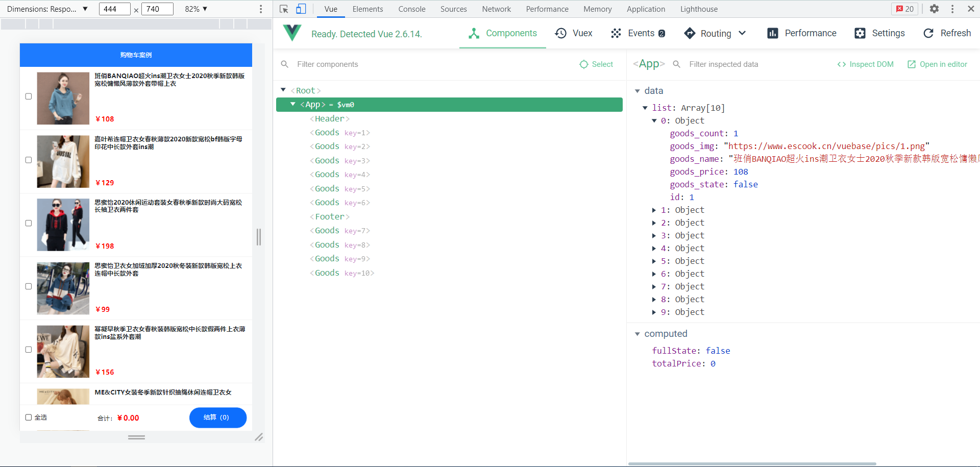
Task: Select the Goods key=10 component
Action: click(x=342, y=273)
